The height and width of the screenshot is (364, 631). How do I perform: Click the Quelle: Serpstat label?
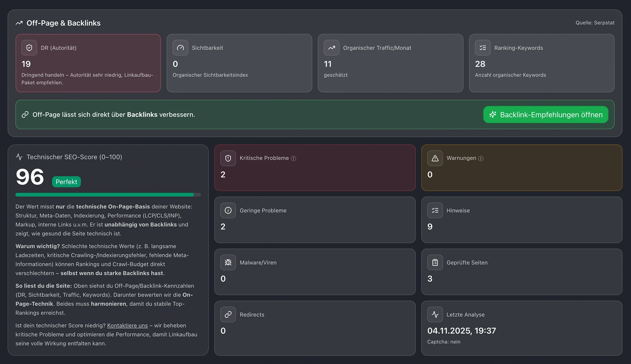(x=595, y=23)
